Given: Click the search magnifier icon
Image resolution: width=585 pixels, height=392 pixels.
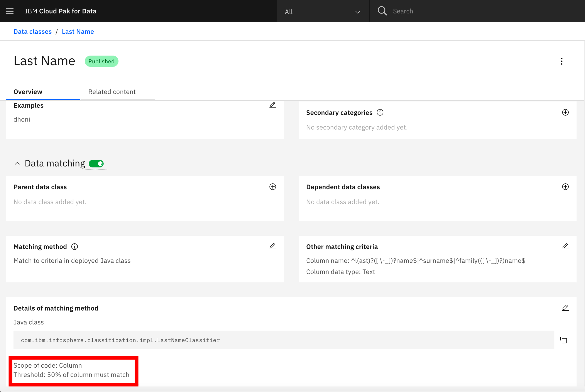Looking at the screenshot, I should (382, 11).
